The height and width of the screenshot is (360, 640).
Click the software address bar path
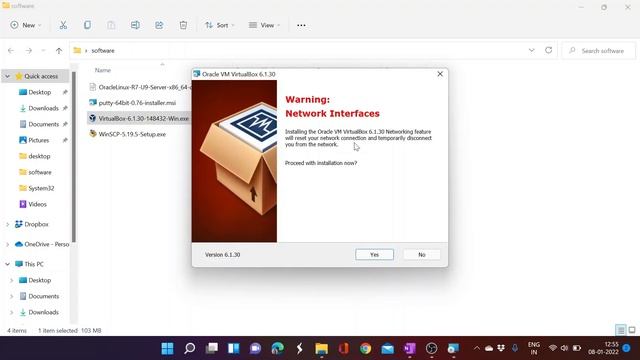pyautogui.click(x=103, y=51)
